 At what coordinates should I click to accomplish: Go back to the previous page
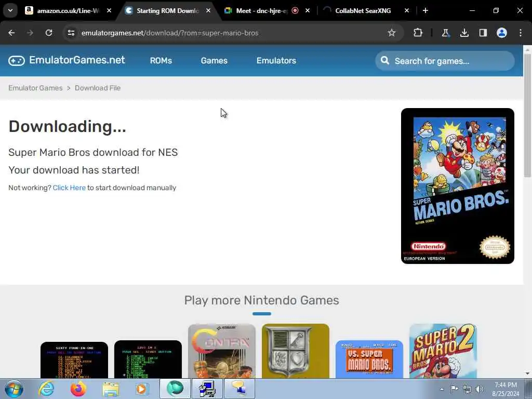coord(11,33)
